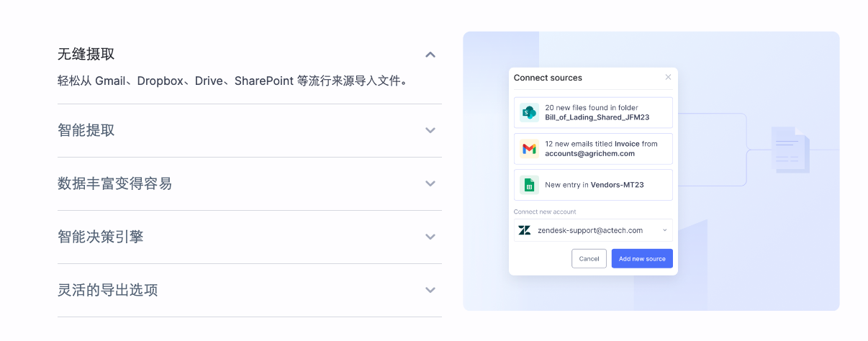Open the zendesk-support@actech.com account dropdown arrow
Viewport: 868px width, 341px height.
click(664, 230)
